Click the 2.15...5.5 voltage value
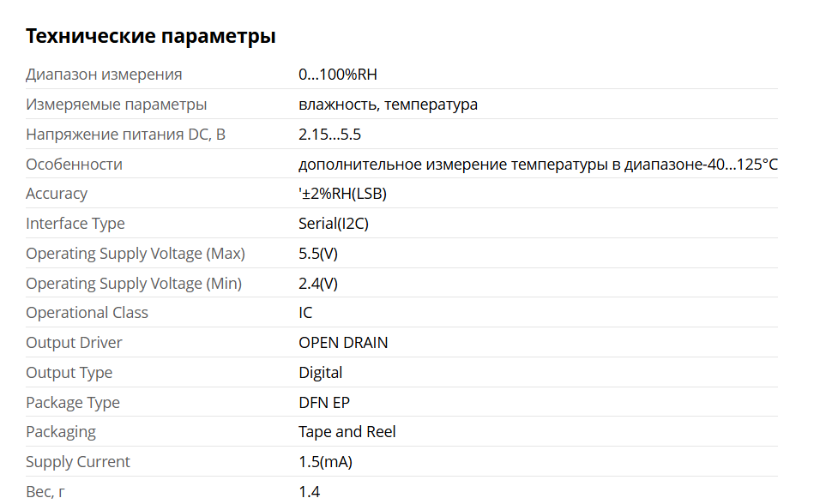 (x=329, y=135)
